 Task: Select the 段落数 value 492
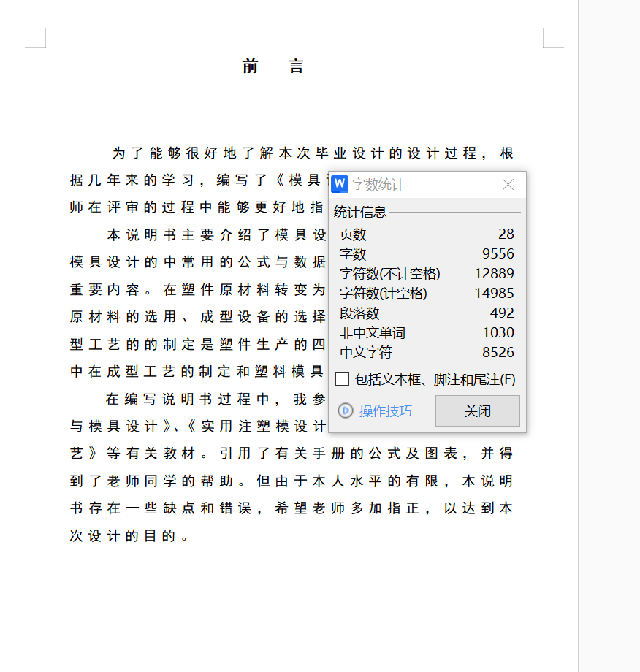pos(502,313)
